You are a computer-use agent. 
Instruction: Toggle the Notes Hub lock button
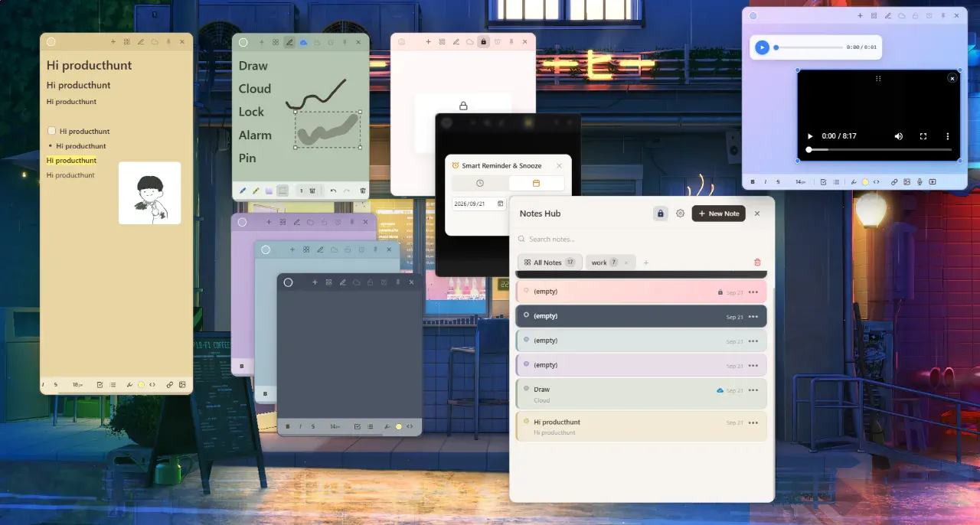(660, 214)
